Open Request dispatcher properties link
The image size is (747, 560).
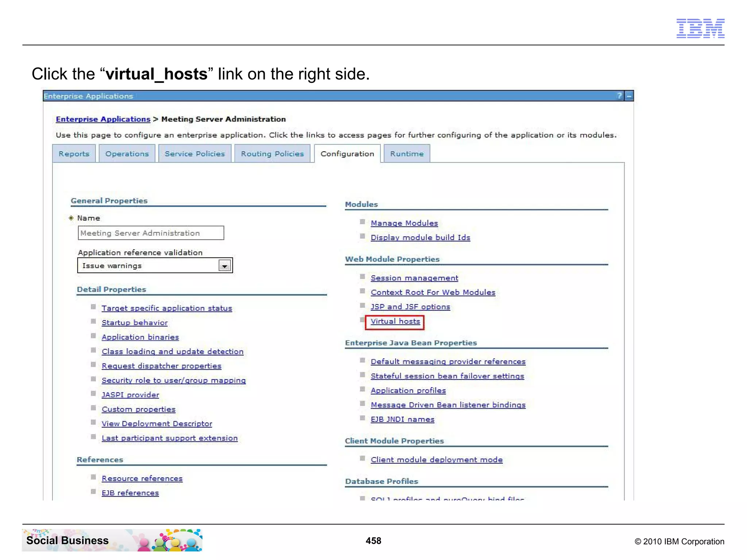tap(161, 366)
